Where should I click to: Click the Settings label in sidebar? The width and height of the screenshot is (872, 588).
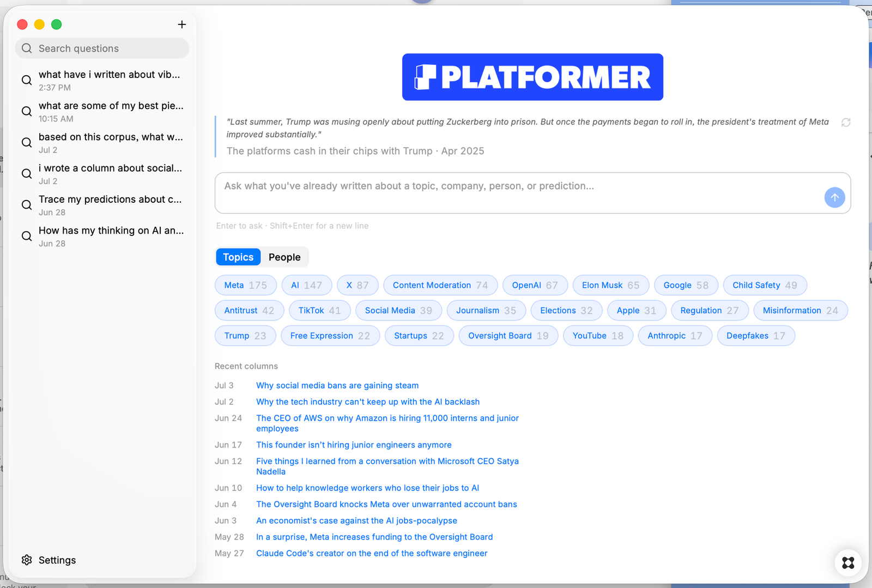[57, 560]
